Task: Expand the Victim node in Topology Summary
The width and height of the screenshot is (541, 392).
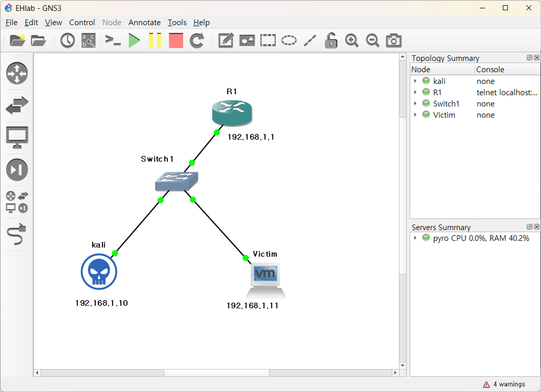Action: point(415,115)
